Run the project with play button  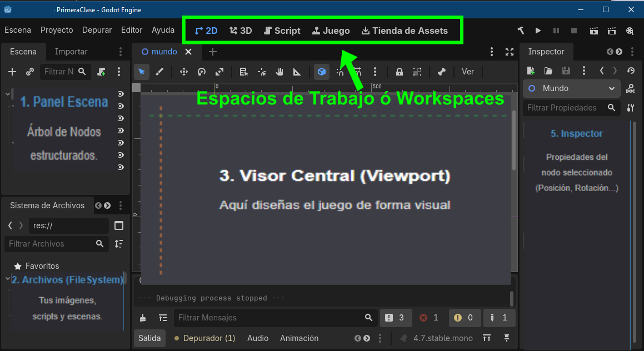pyautogui.click(x=538, y=31)
